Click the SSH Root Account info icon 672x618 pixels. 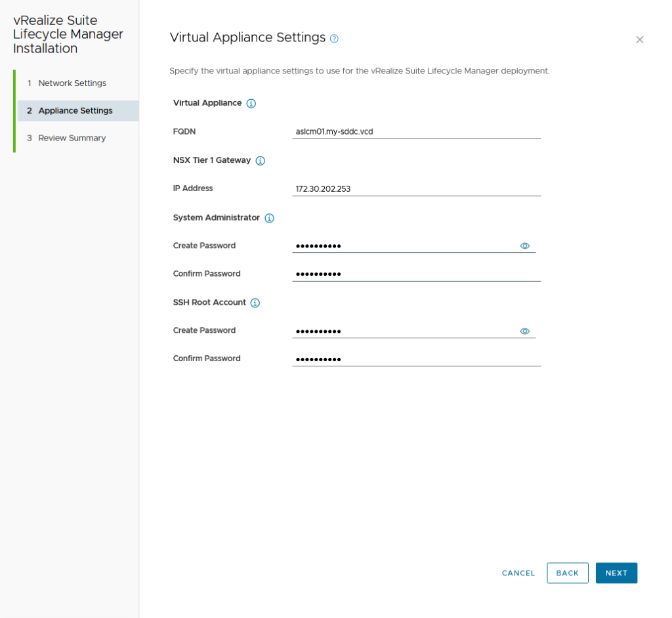coord(255,303)
